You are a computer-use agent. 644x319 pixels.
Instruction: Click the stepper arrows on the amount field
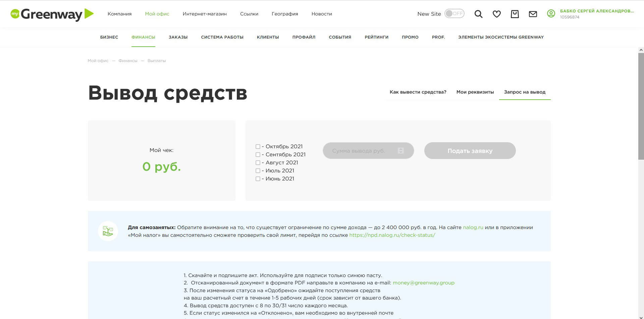(400, 151)
